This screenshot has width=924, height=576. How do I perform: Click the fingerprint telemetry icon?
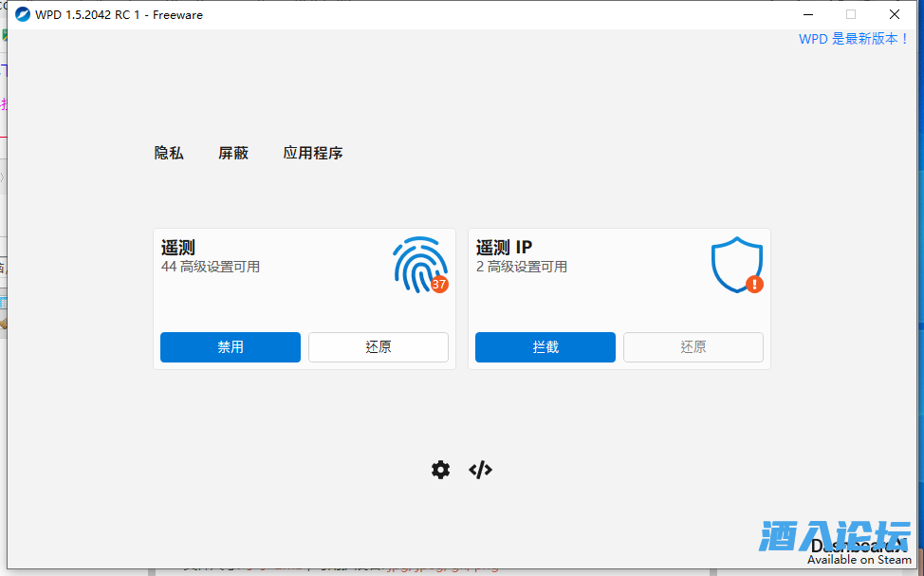[x=420, y=265]
